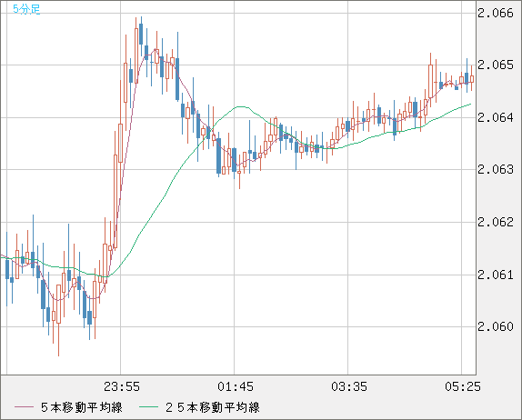The width and height of the screenshot is (522, 420).
Task: Click the 2.066 price axis label
Action: (x=496, y=14)
